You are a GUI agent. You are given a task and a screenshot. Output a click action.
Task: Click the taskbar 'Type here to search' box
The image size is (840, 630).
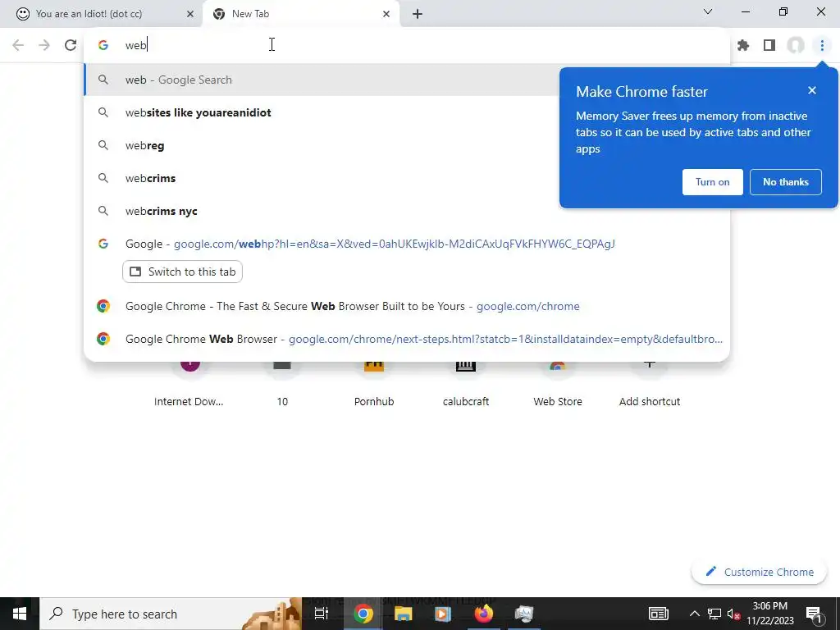[171, 614]
